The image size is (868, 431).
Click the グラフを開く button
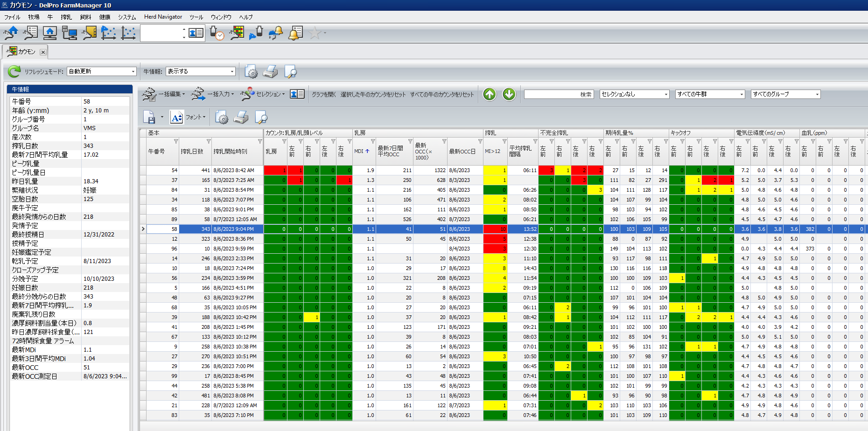(324, 94)
